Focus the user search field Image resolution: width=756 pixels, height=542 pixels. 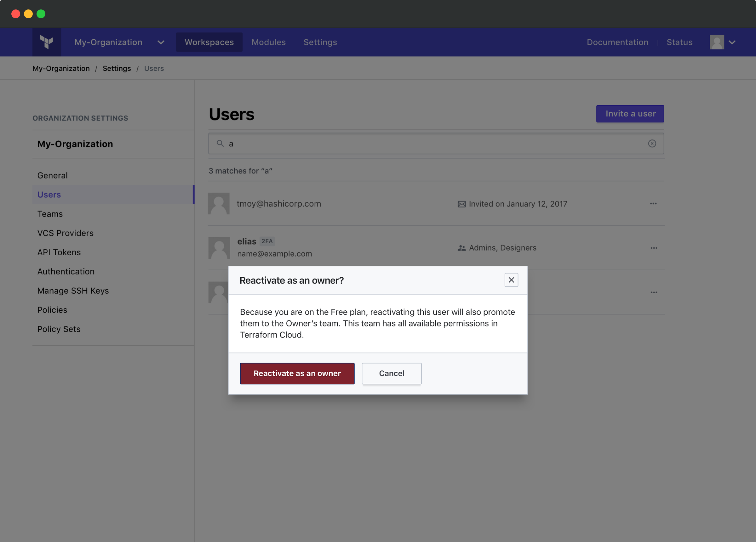click(436, 144)
